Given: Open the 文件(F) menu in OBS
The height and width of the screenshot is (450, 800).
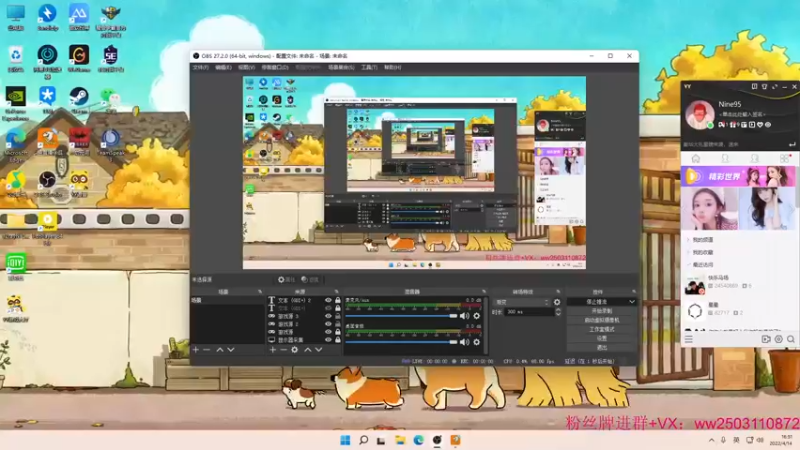Looking at the screenshot, I should click(x=201, y=67).
